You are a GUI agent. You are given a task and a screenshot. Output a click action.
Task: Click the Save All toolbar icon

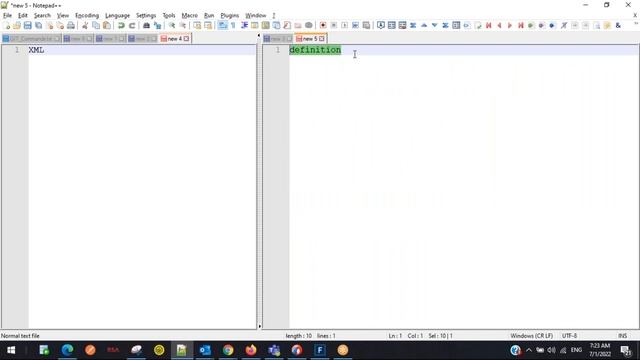[x=38, y=25]
